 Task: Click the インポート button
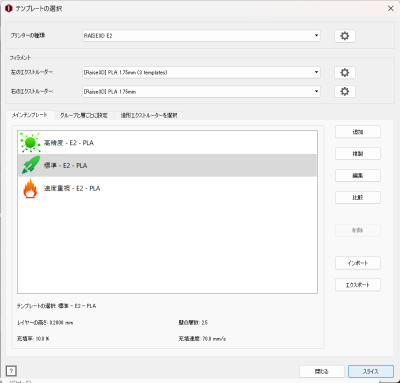[358, 263]
